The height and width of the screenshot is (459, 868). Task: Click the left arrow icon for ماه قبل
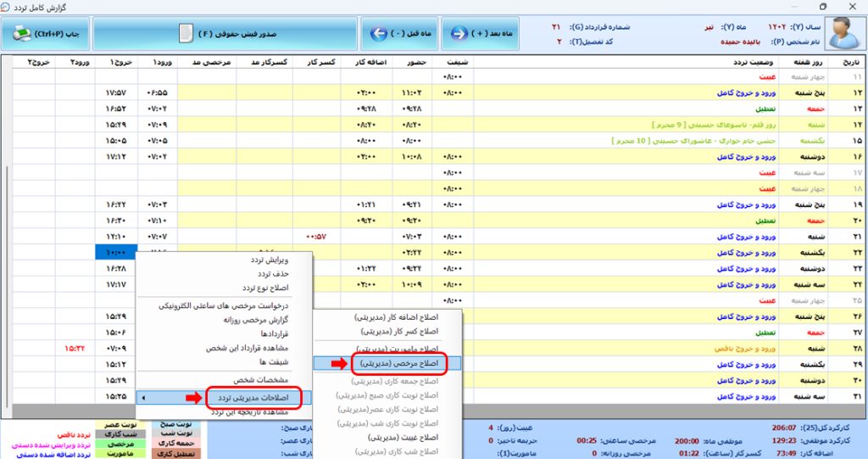(378, 34)
